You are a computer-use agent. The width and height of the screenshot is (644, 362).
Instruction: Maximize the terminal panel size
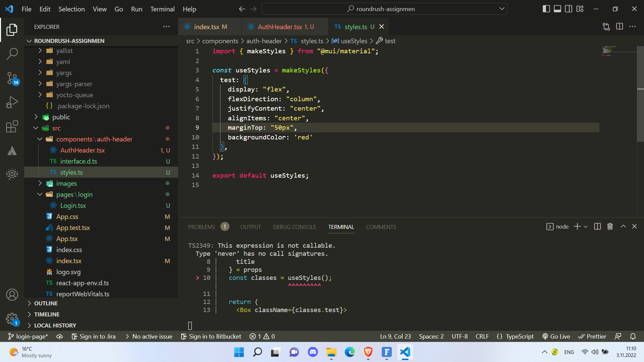623,227
